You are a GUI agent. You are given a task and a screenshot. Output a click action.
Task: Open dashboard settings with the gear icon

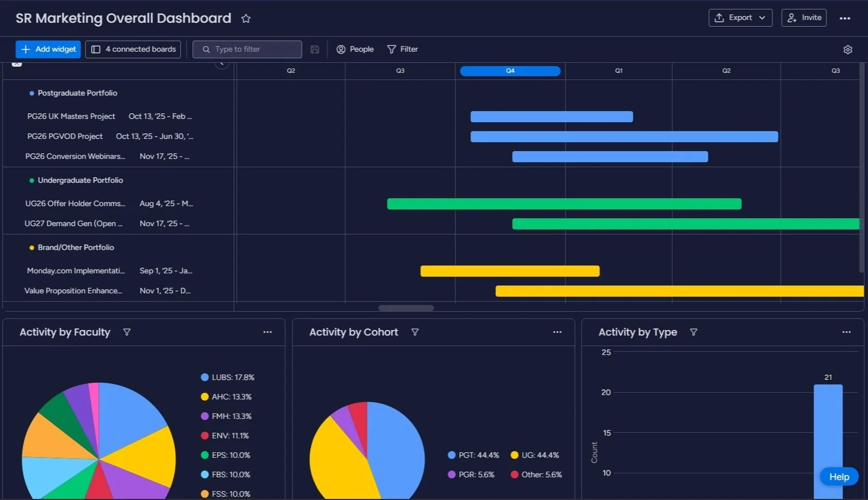[847, 49]
